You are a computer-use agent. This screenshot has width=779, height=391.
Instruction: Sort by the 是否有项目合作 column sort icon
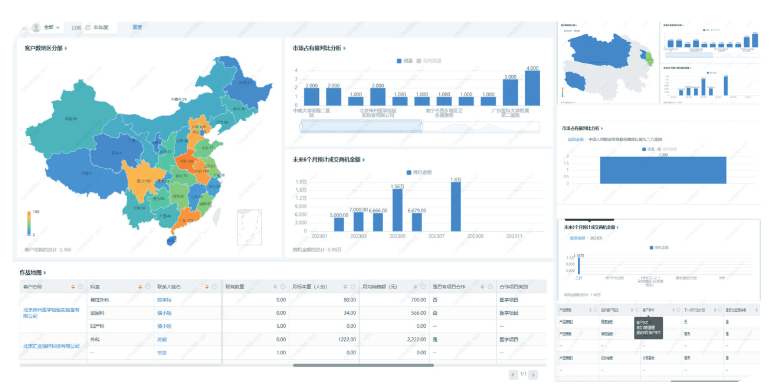click(x=482, y=287)
